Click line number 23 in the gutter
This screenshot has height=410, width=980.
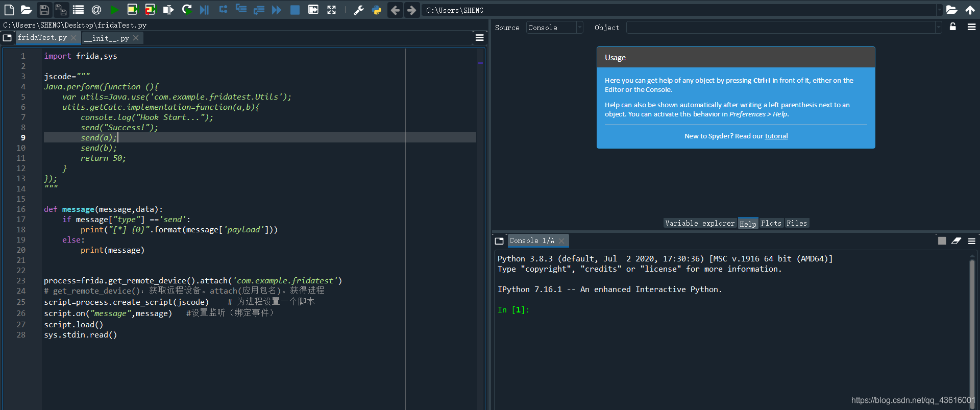[x=21, y=281]
